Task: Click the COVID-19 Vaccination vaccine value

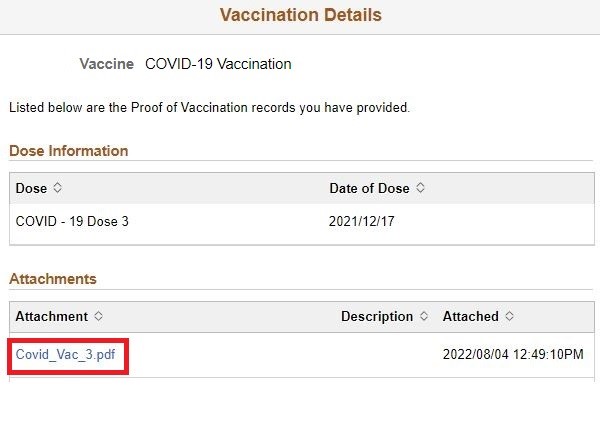Action: click(218, 64)
